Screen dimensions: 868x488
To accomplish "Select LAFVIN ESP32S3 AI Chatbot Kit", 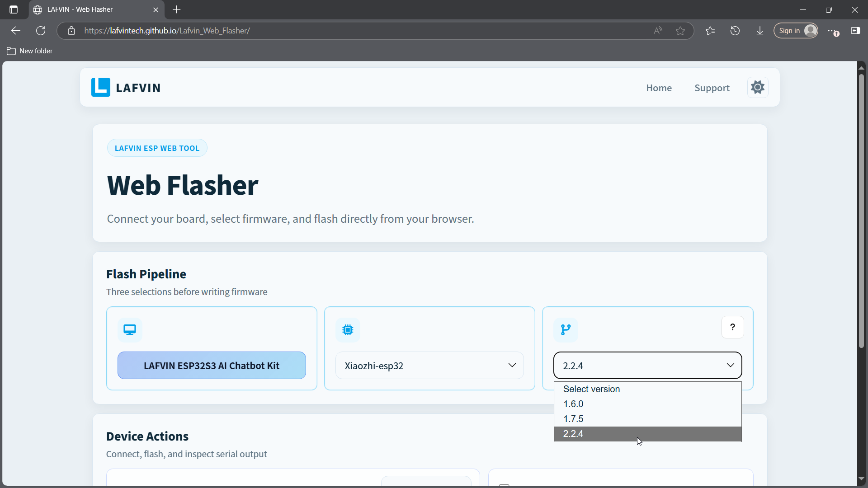I will (212, 366).
